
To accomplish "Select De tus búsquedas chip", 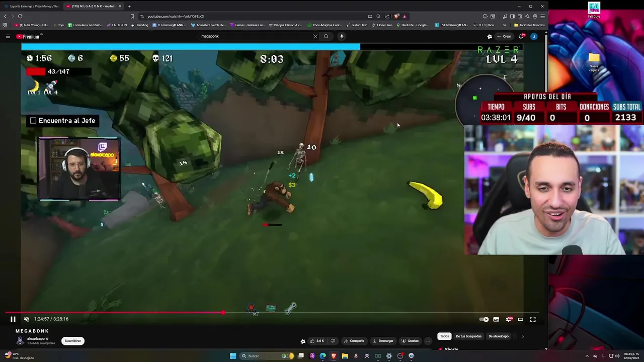I will (x=468, y=336).
